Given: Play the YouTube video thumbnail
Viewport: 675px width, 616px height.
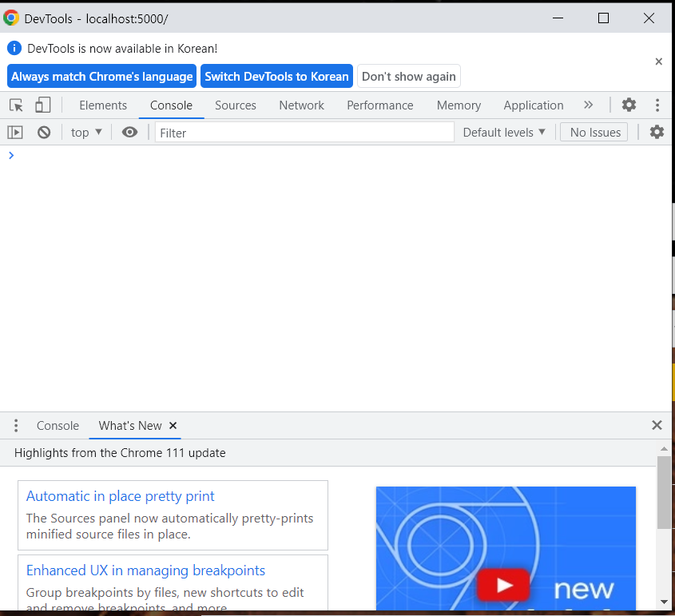Looking at the screenshot, I should point(502,585).
